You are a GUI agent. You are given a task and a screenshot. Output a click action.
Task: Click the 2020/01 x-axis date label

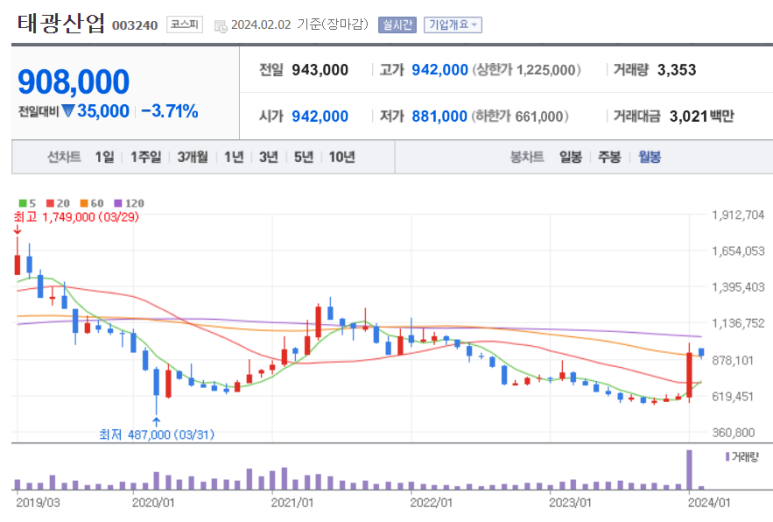pos(153,503)
